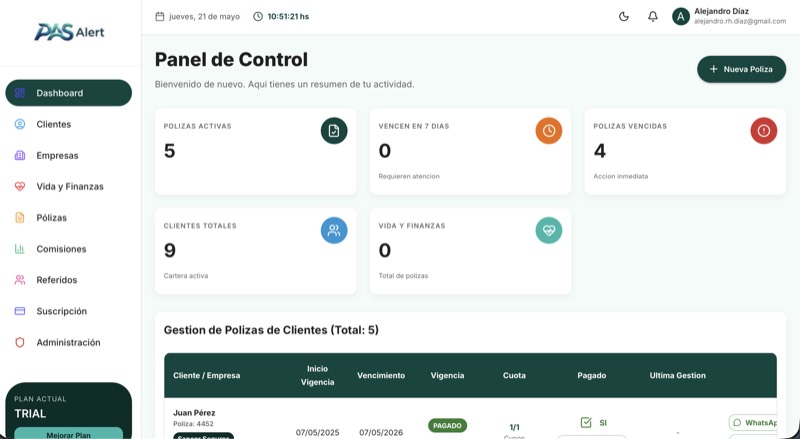Image resolution: width=800 pixels, height=439 pixels.
Task: Click Nueva Poliza button
Action: point(741,69)
